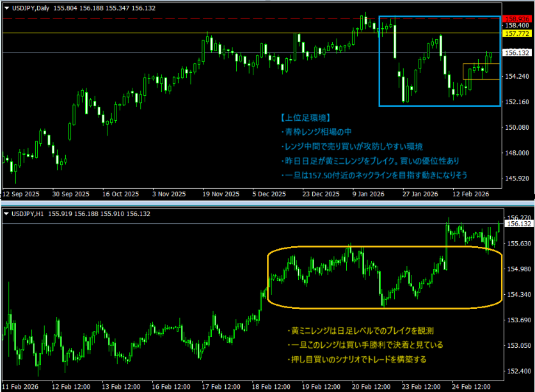535x392 pixels.
Task: Select the 157.50付近のネックライン text line
Action: point(374,175)
